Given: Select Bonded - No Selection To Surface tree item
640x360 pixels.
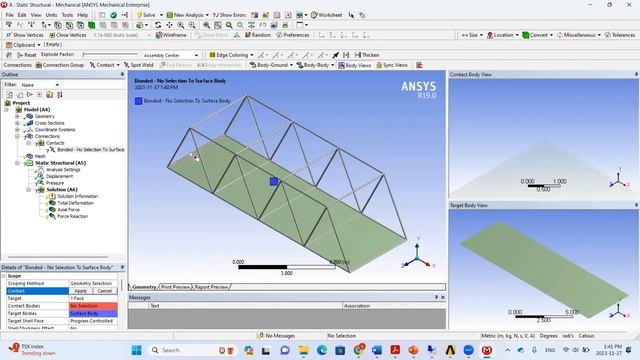Looking at the screenshot, I should point(91,150).
